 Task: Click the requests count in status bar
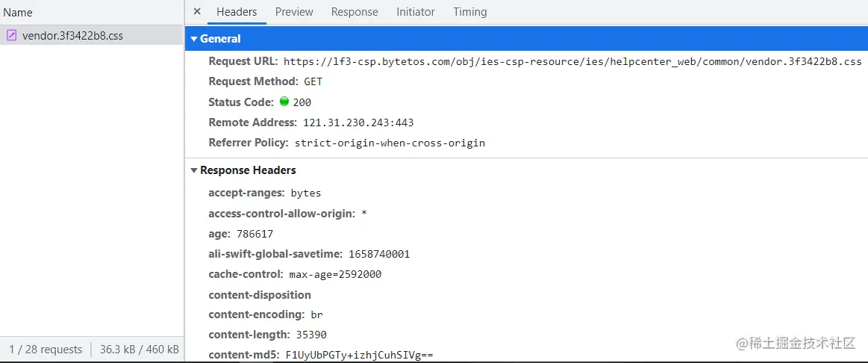[x=46, y=349]
